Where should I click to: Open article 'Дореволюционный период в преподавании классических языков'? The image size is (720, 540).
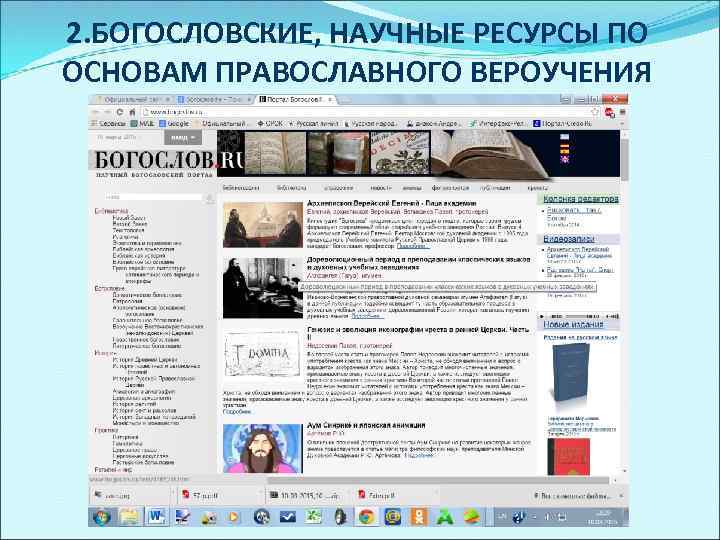point(418,263)
